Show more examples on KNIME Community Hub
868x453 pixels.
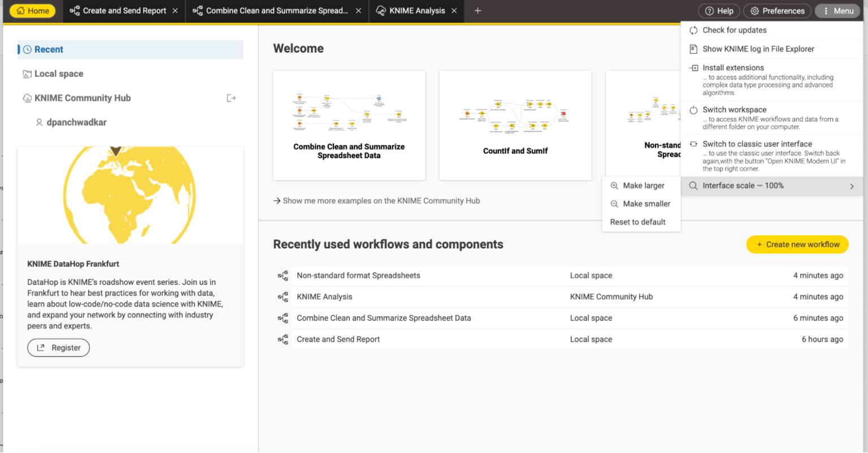click(x=377, y=201)
